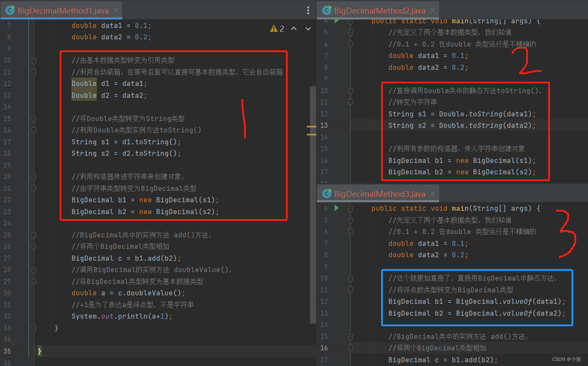Run main via green arrow icon in BigDecimalMethod2 gutter
The image size is (588, 366).
click(335, 21)
